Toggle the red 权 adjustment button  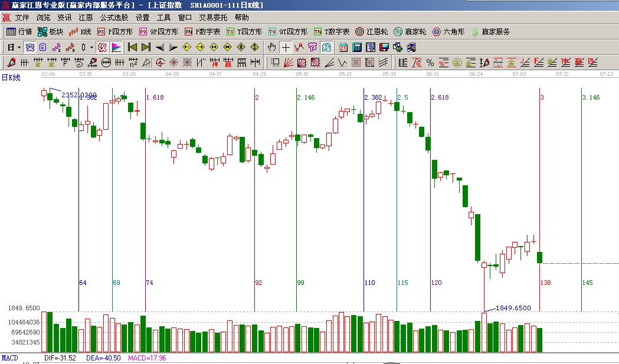(x=101, y=47)
